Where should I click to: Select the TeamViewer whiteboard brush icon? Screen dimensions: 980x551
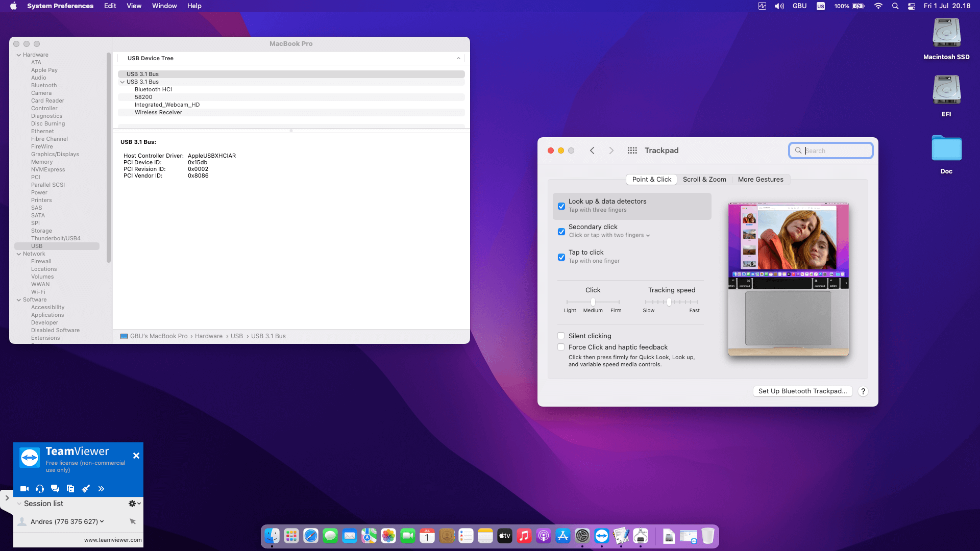click(86, 489)
